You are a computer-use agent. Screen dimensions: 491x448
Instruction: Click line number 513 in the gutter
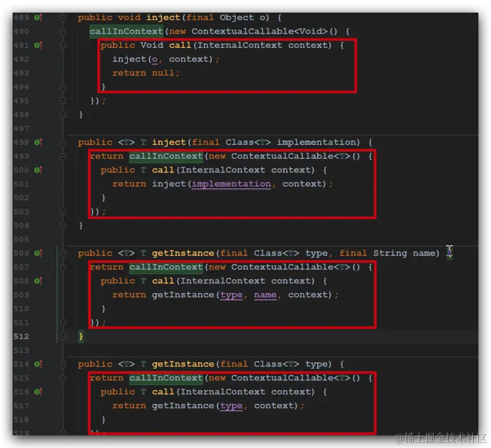pos(21,350)
